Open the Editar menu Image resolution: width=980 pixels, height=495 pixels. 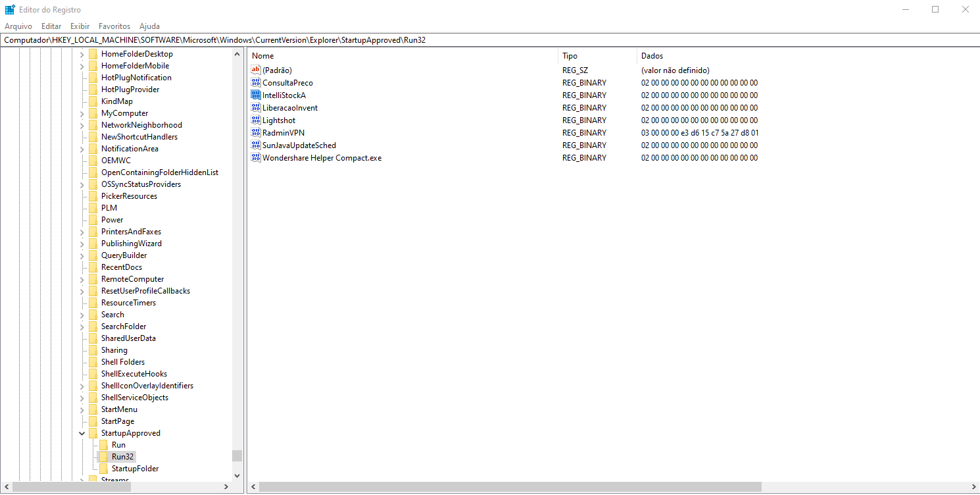pyautogui.click(x=51, y=26)
